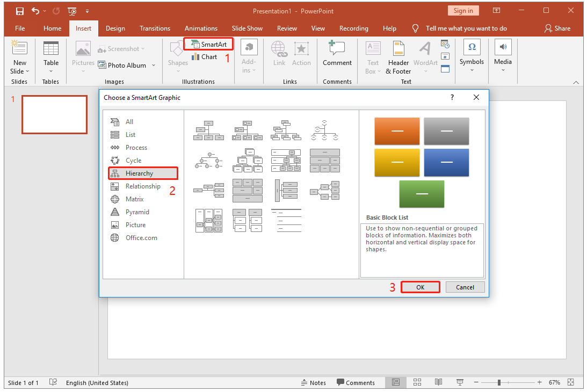Image resolution: width=587 pixels, height=392 pixels.
Task: Open the Shapes gallery dropdown
Action: click(177, 70)
